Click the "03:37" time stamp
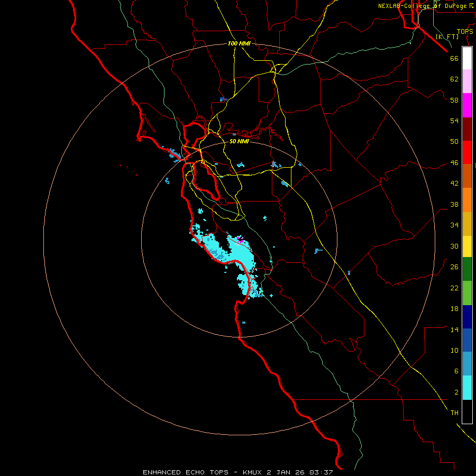The width and height of the screenshot is (476, 476). click(321, 472)
